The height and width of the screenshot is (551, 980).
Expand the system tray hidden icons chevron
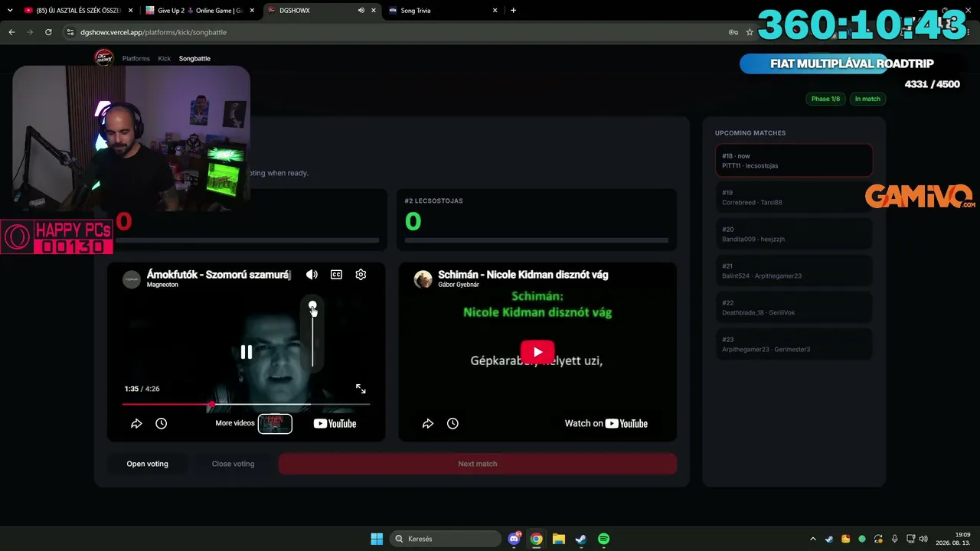pos(813,539)
